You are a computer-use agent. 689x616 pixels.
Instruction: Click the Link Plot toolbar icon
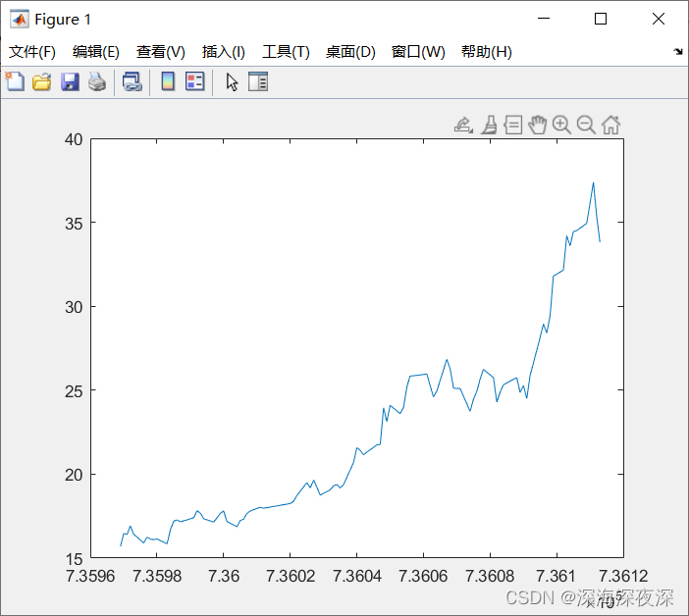pyautogui.click(x=132, y=82)
